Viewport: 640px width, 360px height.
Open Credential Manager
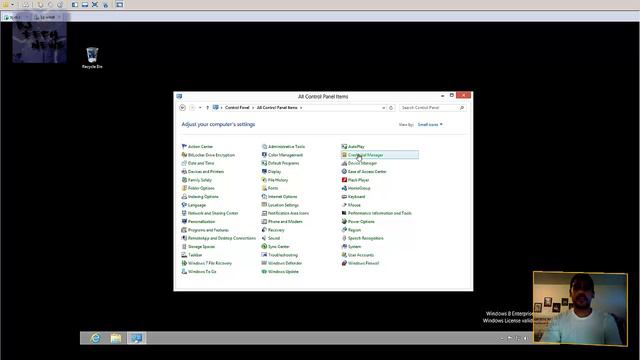(x=380, y=155)
